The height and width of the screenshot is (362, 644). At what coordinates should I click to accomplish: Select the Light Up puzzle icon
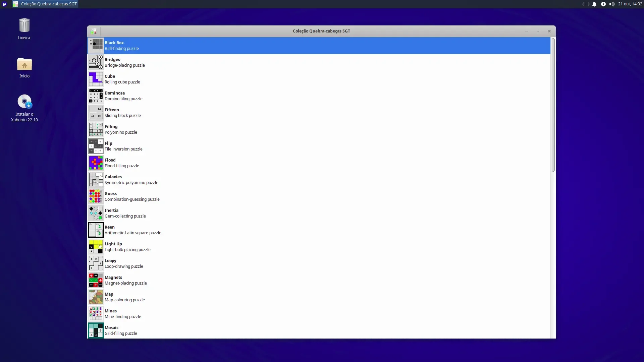(96, 247)
